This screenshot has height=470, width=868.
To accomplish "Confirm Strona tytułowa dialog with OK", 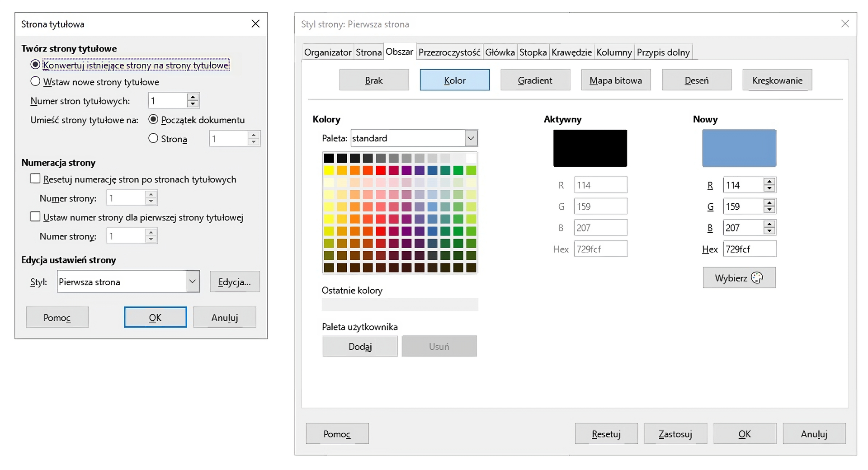I will [155, 317].
